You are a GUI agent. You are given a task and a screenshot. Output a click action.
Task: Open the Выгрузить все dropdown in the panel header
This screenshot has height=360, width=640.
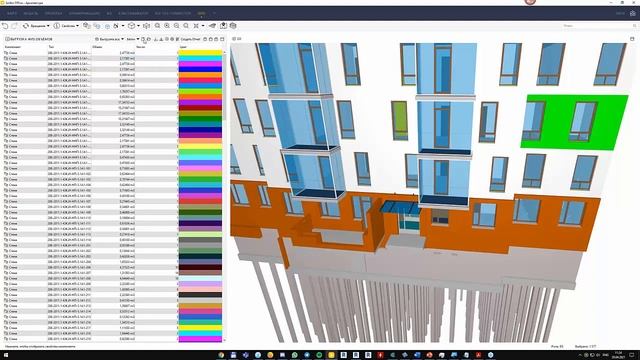tap(109, 39)
